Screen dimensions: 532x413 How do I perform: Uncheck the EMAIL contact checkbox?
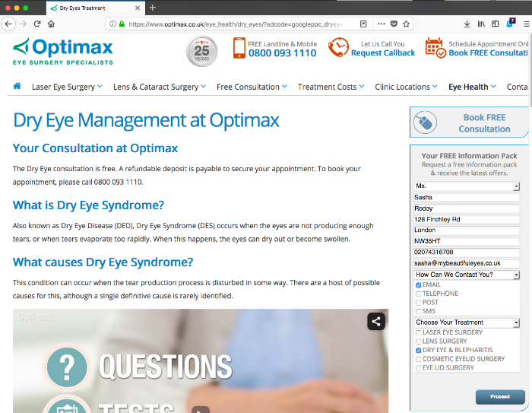point(418,285)
